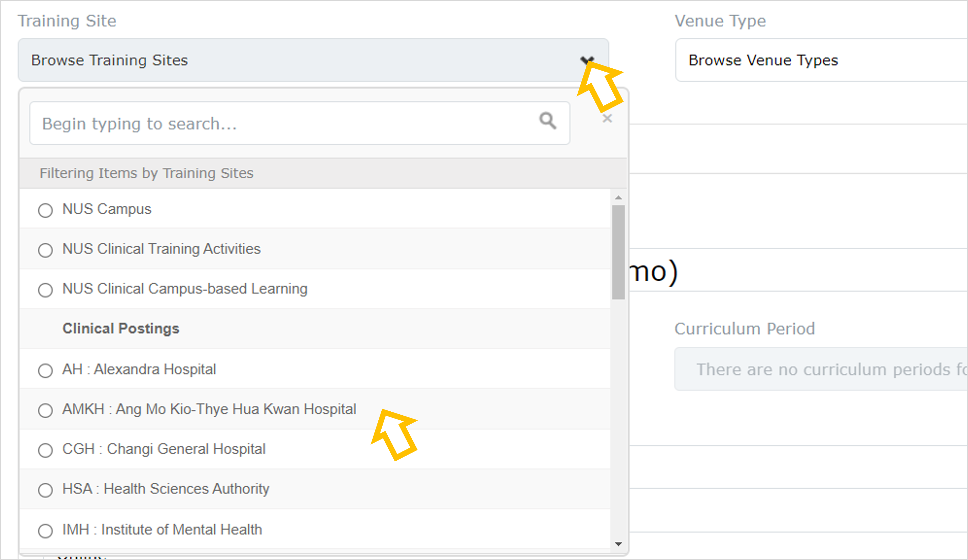
Task: Click the training sites list scrollbar thumb
Action: [619, 252]
